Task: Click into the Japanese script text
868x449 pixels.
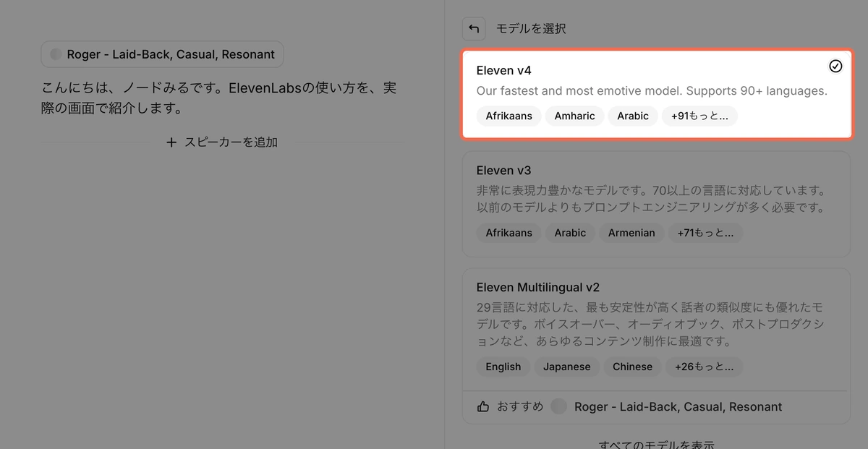Action: (219, 98)
